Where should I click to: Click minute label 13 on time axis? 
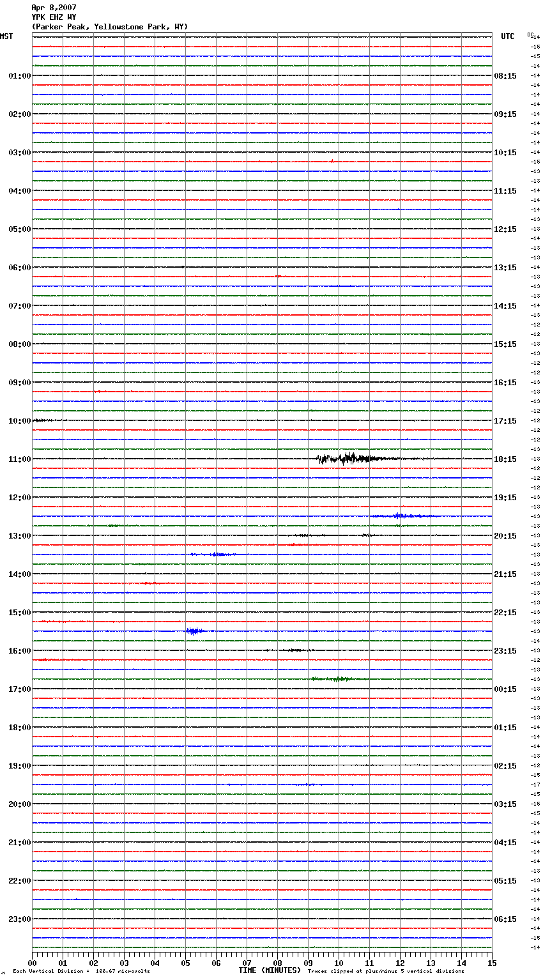(431, 963)
